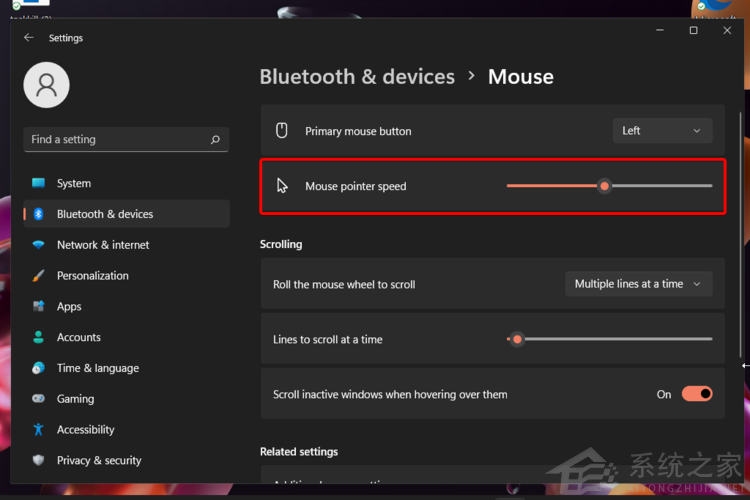Click the back arrow in Settings header

[28, 38]
